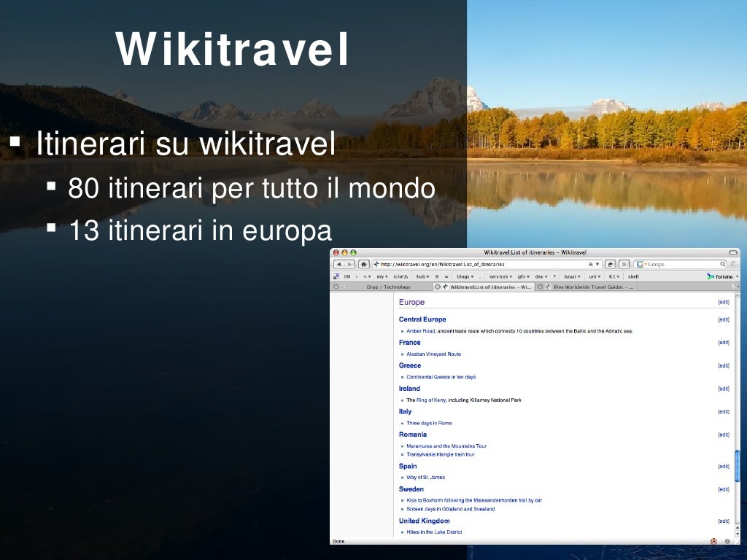Image resolution: width=747 pixels, height=560 pixels.
Task: Edit the Romania section
Action: click(x=724, y=435)
